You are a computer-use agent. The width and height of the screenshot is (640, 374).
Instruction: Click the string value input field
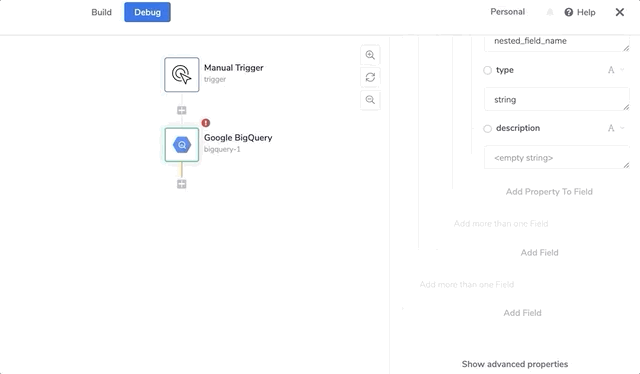point(557,99)
